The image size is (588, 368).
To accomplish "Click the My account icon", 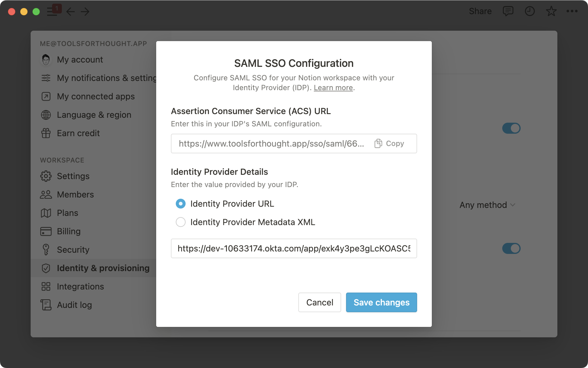I will pos(46,59).
